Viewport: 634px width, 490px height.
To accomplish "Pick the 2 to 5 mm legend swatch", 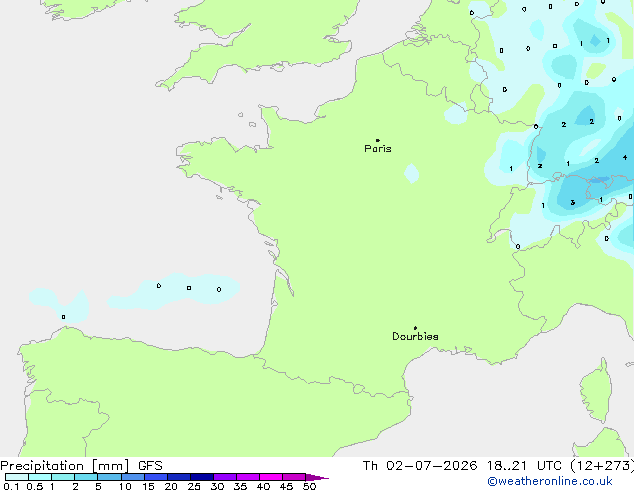I will pos(86,477).
